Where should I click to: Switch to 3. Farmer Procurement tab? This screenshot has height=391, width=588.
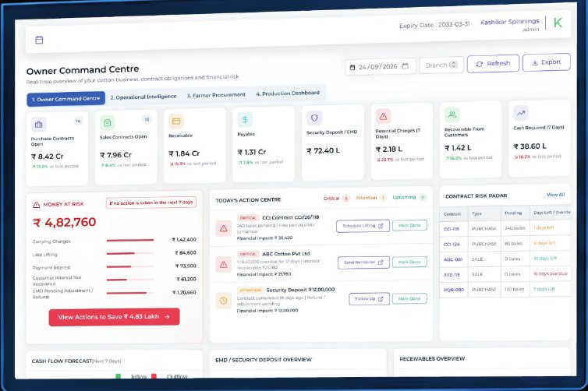(216, 95)
